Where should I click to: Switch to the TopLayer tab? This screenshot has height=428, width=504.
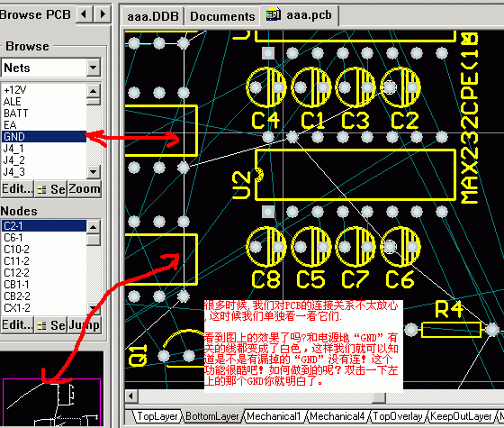[157, 416]
